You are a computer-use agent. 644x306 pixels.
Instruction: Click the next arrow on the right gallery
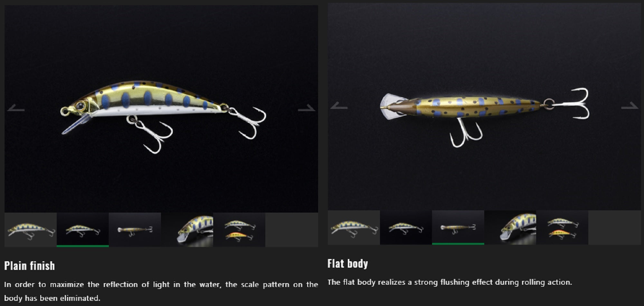click(630, 105)
